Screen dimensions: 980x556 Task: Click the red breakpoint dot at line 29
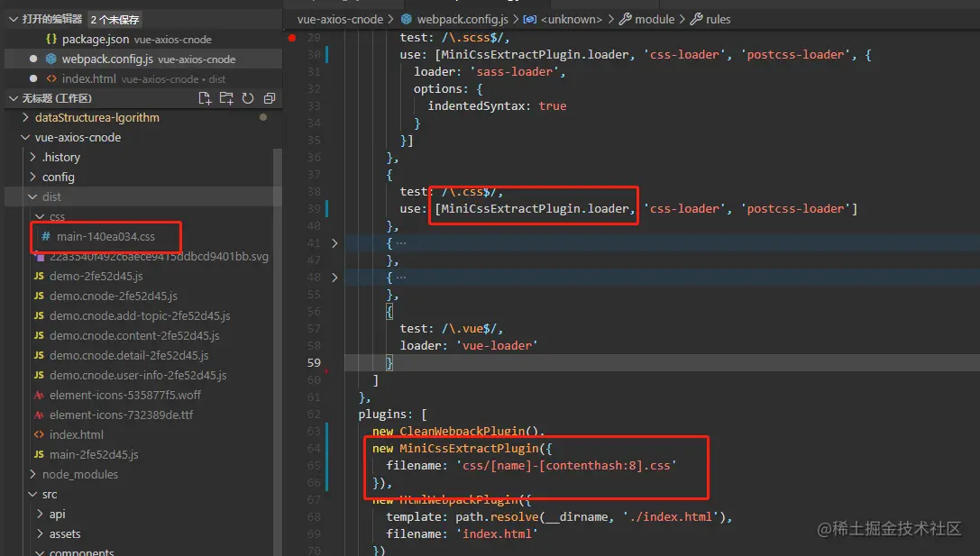coord(292,38)
